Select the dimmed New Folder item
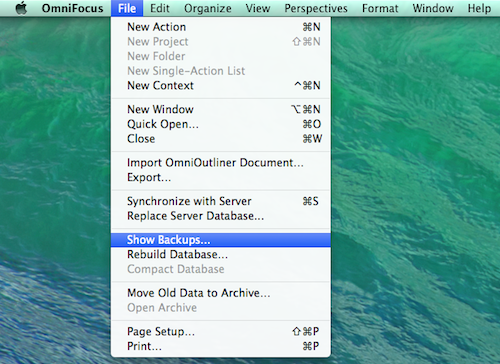 coord(221,56)
